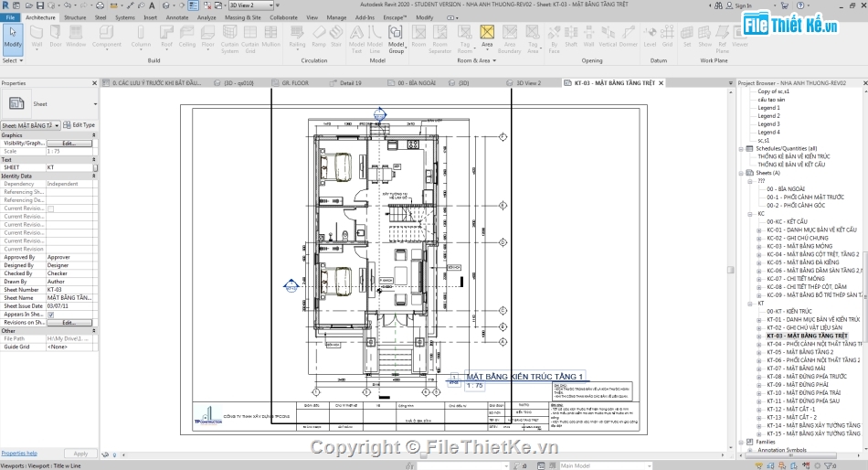Choose the Railing tool
This screenshot has width=868, height=470.
tap(297, 37)
